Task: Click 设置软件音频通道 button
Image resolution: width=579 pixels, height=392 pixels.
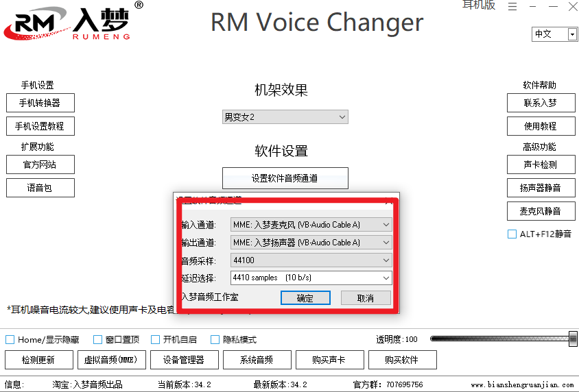Action: point(285,178)
